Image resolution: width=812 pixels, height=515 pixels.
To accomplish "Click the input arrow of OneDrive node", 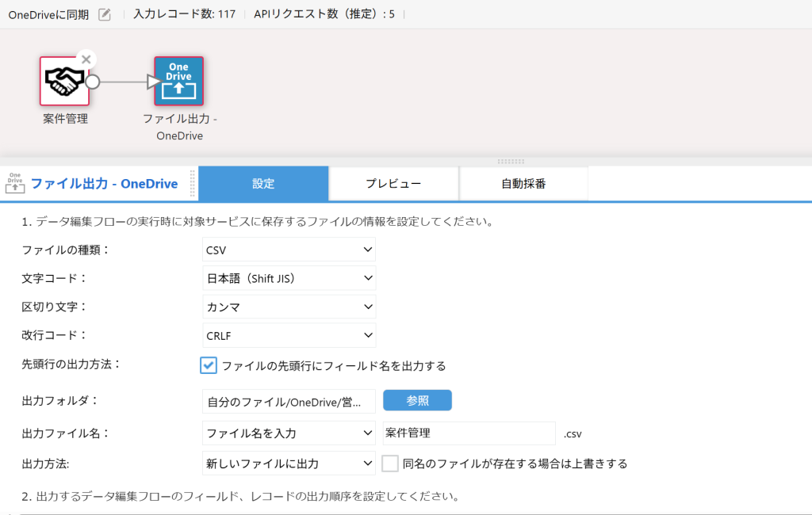I will pyautogui.click(x=154, y=82).
